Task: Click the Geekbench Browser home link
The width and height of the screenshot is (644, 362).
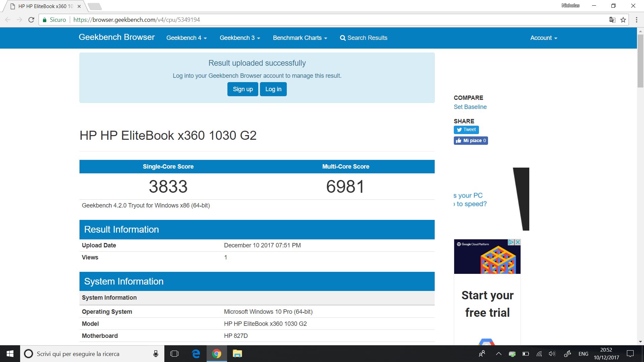Action: (x=117, y=37)
